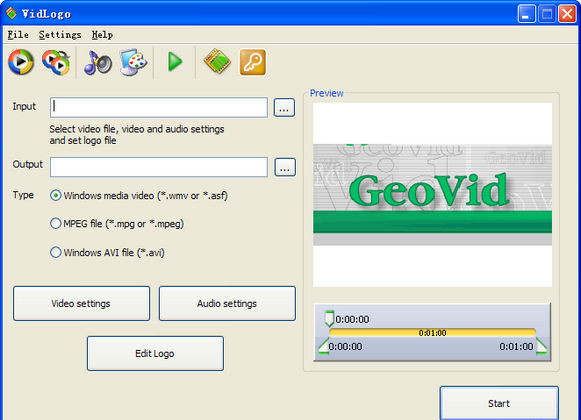Minimize the VidLogo window

526,14
